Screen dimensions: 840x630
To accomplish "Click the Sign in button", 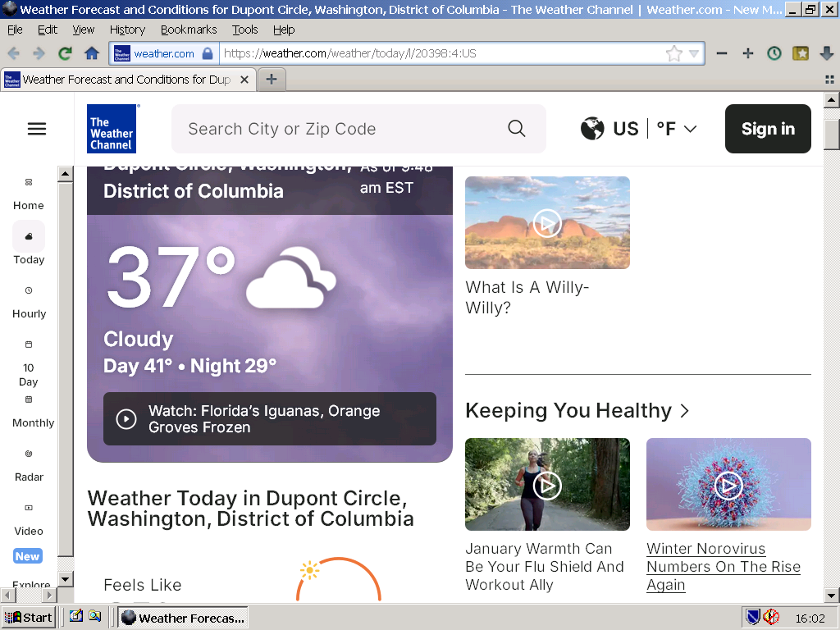I will [x=768, y=129].
